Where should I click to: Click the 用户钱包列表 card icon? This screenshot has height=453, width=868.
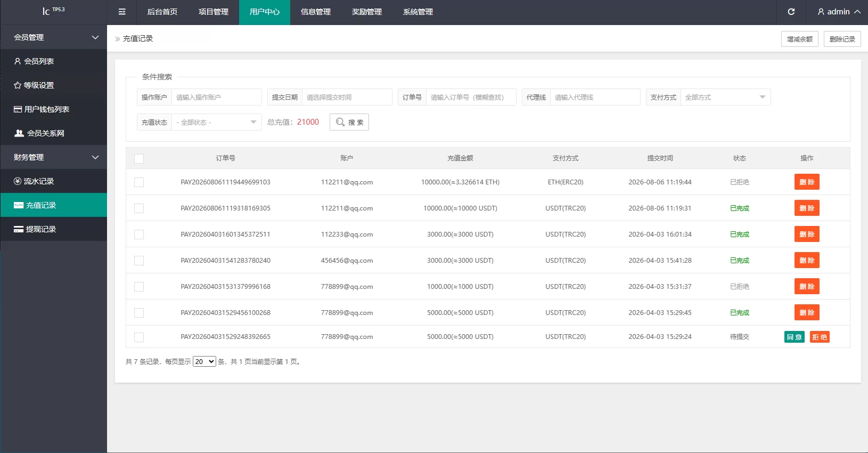click(18, 109)
